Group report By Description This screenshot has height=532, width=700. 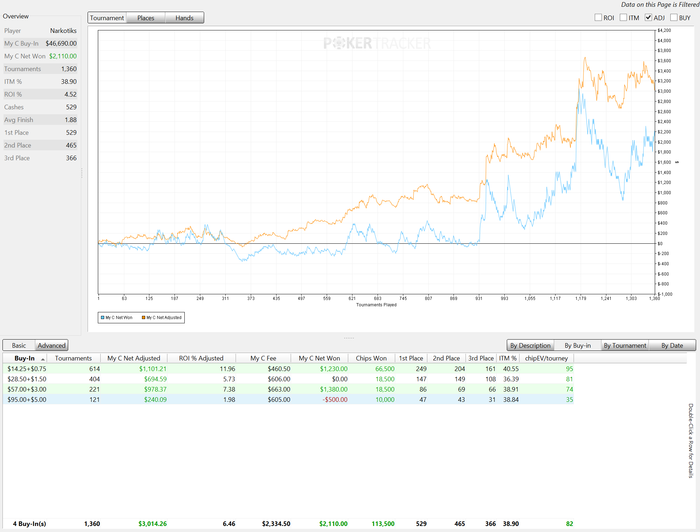530,345
